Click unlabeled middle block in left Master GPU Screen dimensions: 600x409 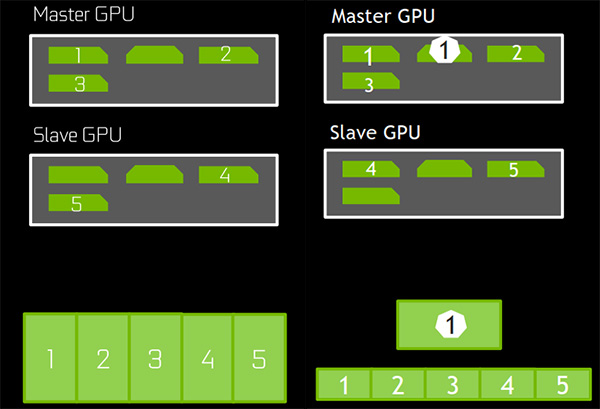click(x=155, y=55)
